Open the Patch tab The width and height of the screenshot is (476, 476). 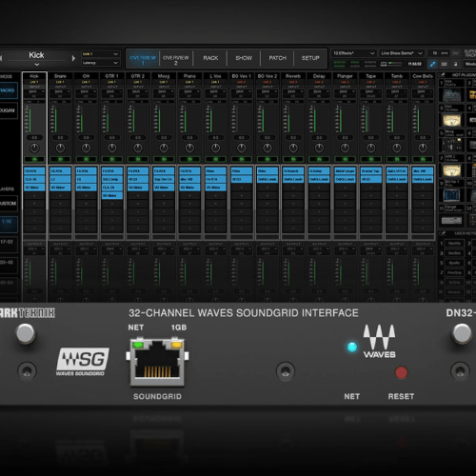pyautogui.click(x=277, y=58)
